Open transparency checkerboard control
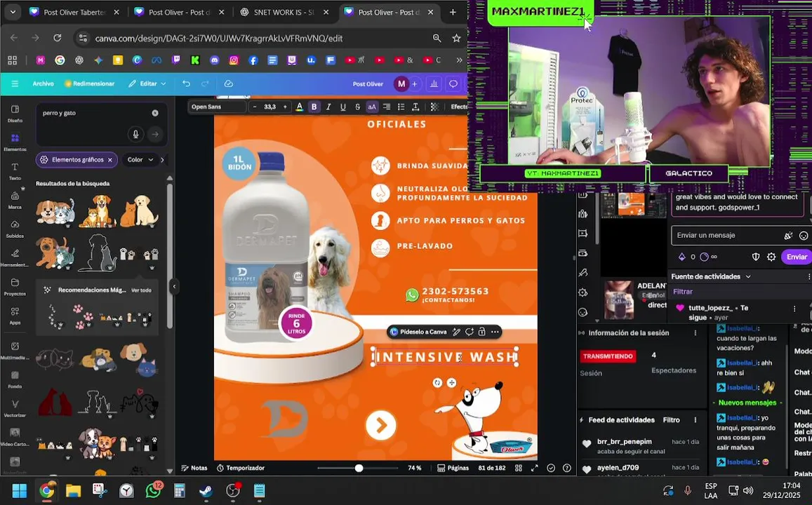This screenshot has width=812, height=505. 434,107
